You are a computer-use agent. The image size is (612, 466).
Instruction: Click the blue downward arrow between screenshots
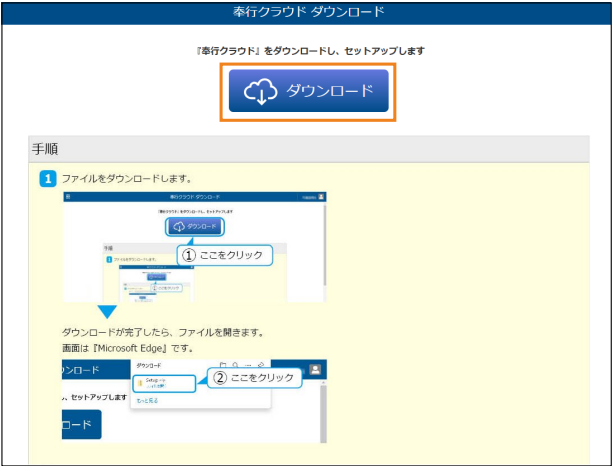[107, 311]
